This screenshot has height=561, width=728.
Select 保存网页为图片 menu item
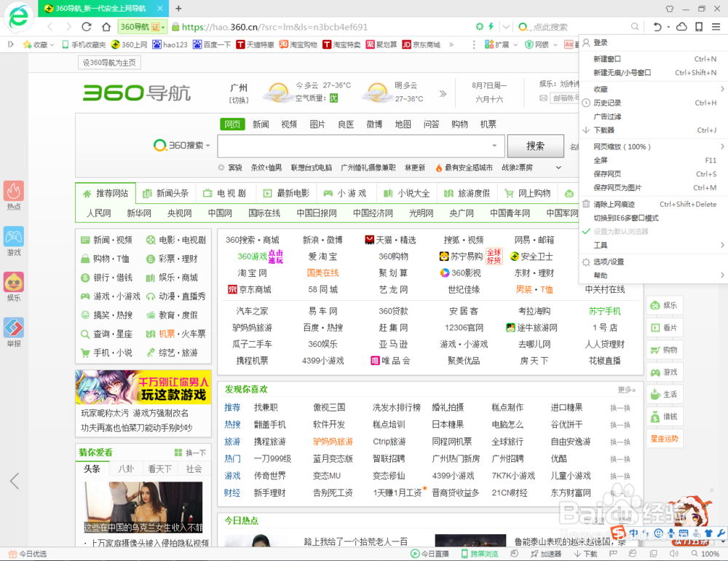pyautogui.click(x=653, y=188)
